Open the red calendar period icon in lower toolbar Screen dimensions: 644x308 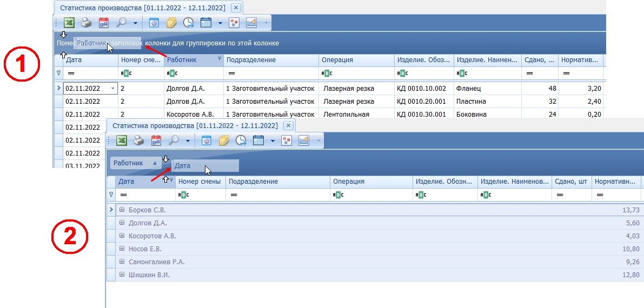pos(156,141)
